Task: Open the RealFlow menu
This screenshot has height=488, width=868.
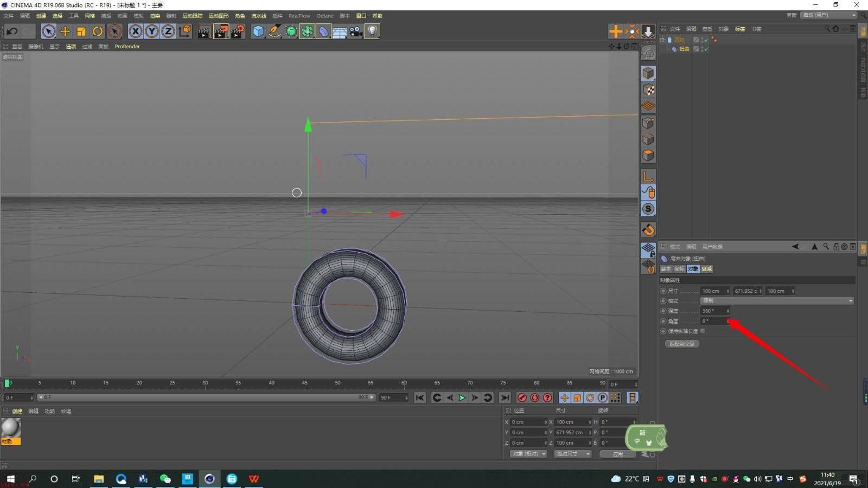Action: 299,16
